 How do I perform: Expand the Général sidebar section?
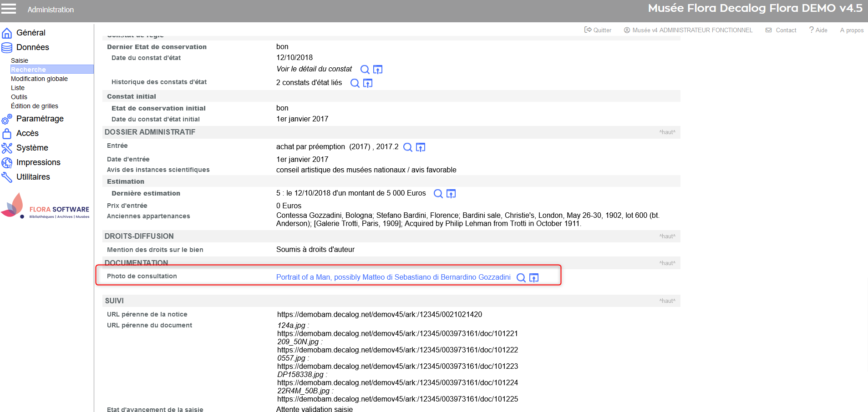(x=30, y=33)
